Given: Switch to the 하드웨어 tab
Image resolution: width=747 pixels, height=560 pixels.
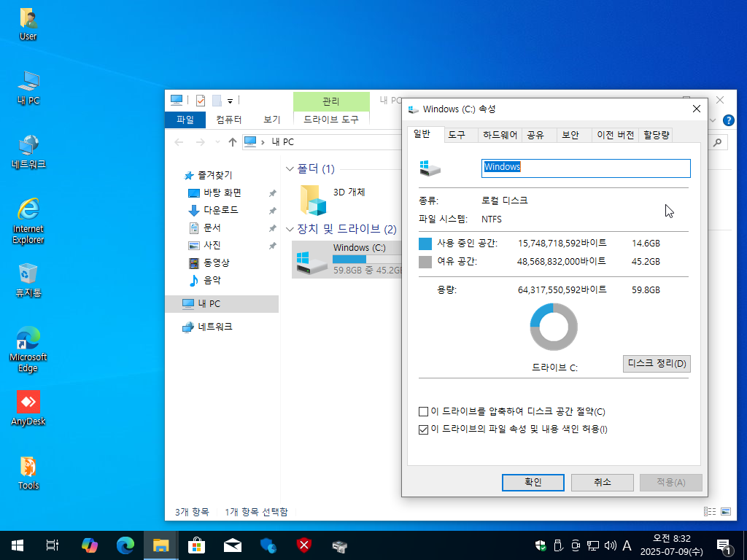Looking at the screenshot, I should 500,135.
